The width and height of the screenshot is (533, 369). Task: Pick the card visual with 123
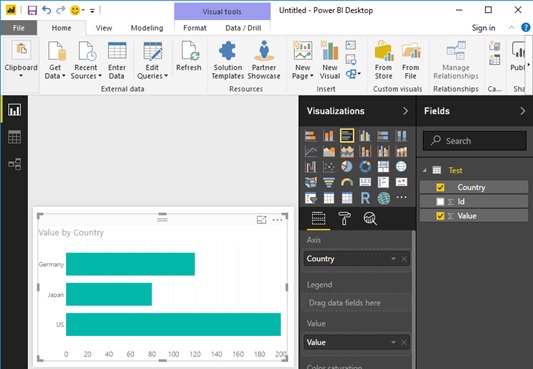(x=365, y=182)
